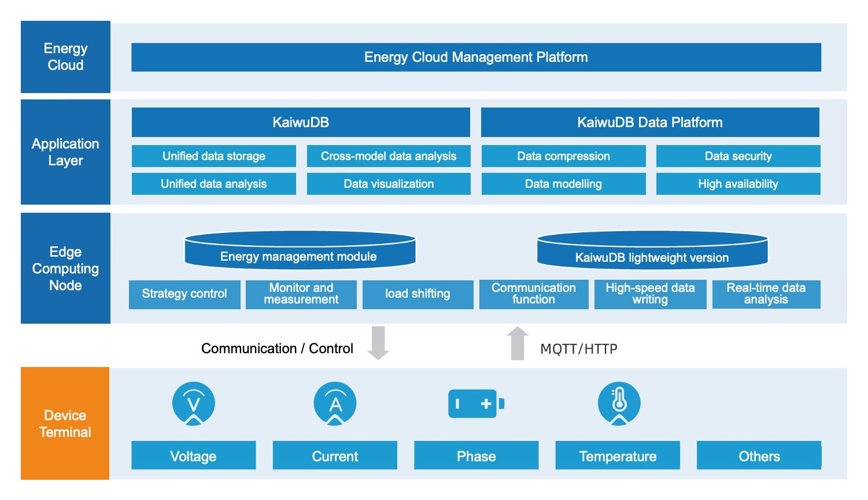Click the High-speed data writing box
868x500 pixels.
click(650, 294)
